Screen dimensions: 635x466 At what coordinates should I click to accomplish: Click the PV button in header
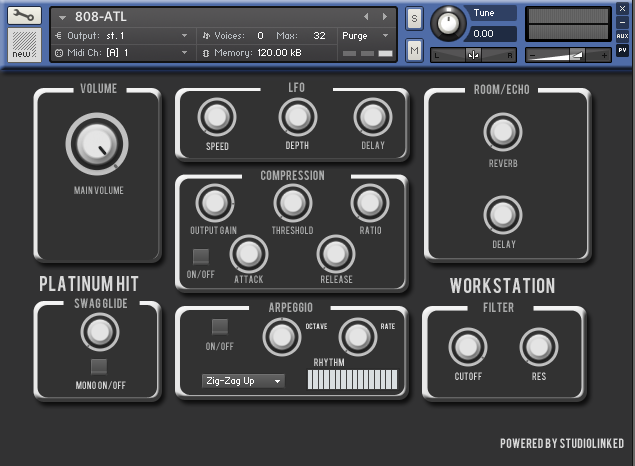click(x=622, y=49)
